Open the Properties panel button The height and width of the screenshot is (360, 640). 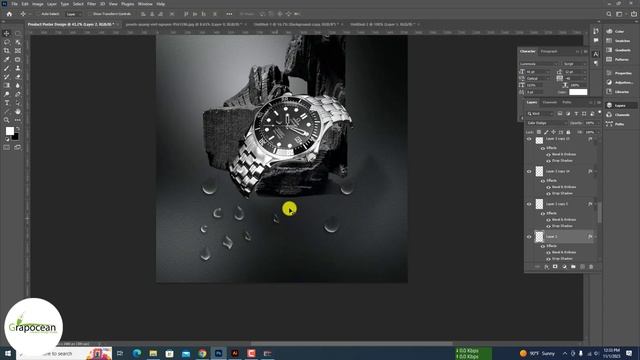[619, 73]
